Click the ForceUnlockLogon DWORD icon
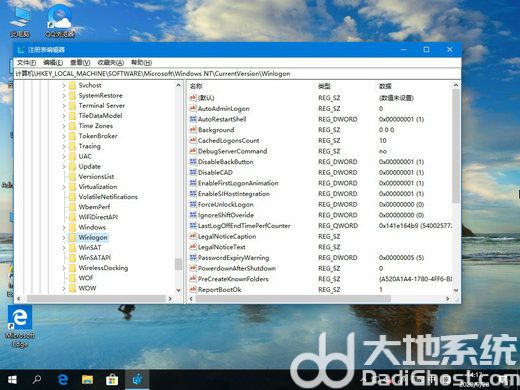This screenshot has width=520, height=390. tap(193, 204)
